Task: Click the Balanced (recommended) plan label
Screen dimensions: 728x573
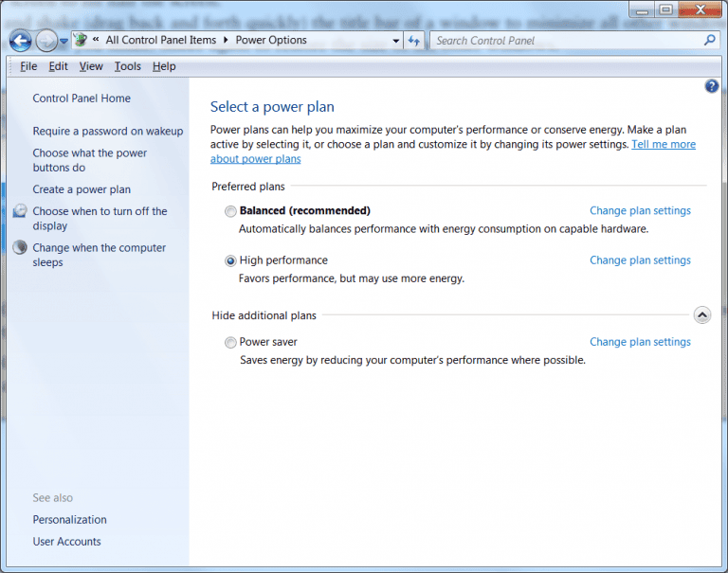Action: pyautogui.click(x=305, y=210)
